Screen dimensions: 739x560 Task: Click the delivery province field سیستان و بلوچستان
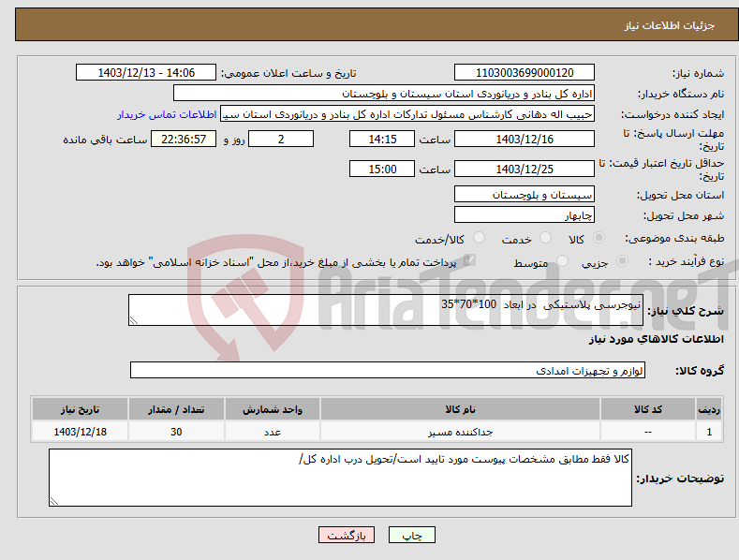[x=525, y=194]
